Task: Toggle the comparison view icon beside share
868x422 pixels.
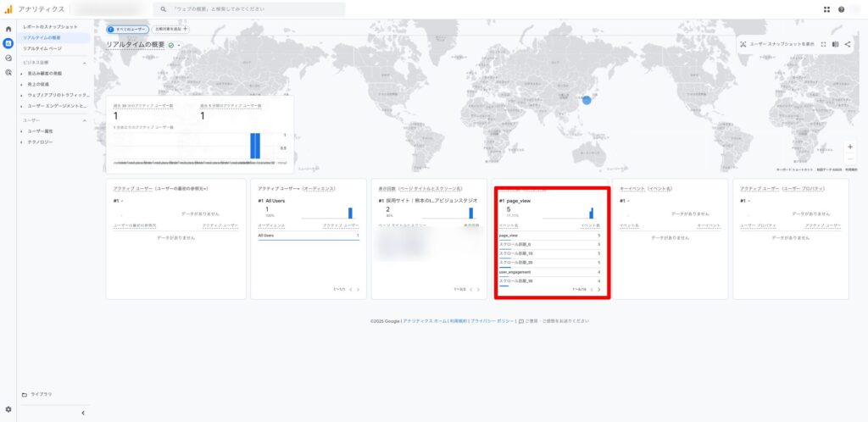Action: point(835,44)
